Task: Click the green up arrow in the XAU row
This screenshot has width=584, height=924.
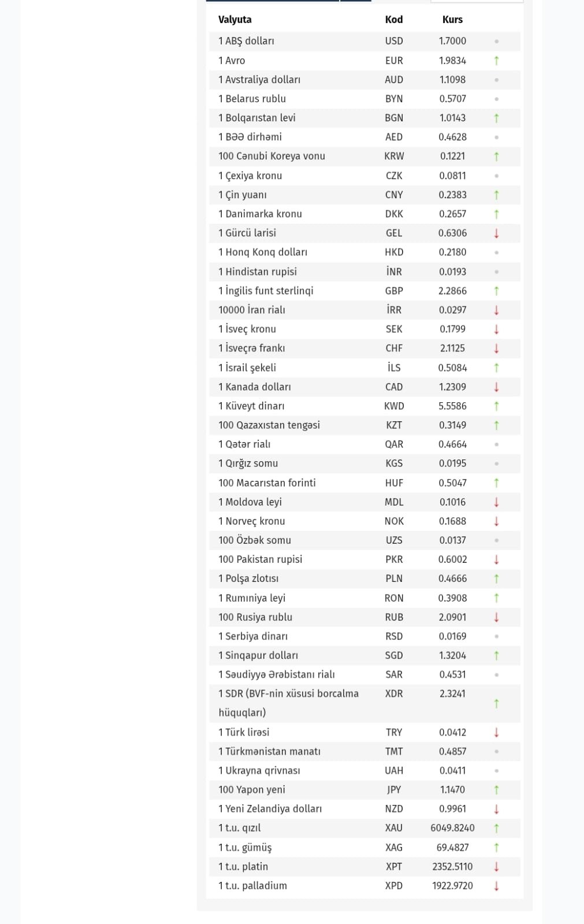Action: [x=496, y=828]
